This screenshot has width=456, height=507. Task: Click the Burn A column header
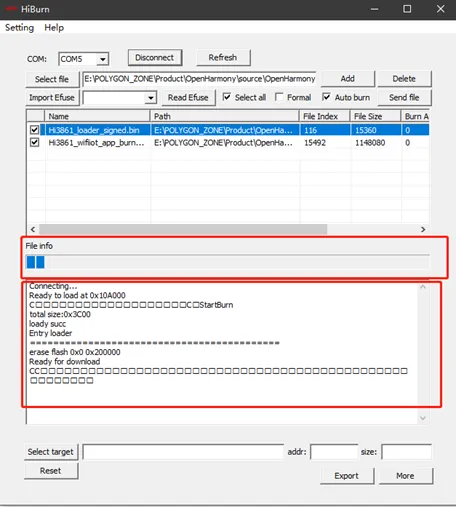(x=415, y=116)
